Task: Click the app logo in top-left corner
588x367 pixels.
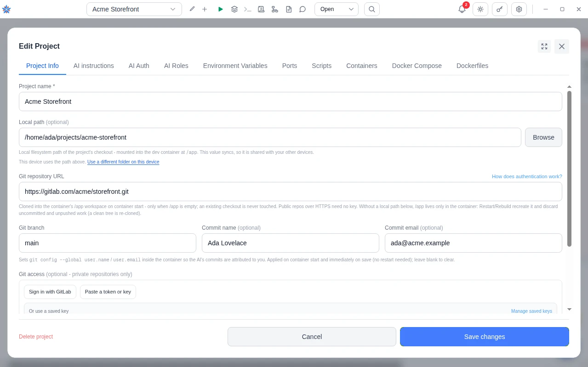Action: tap(6, 9)
